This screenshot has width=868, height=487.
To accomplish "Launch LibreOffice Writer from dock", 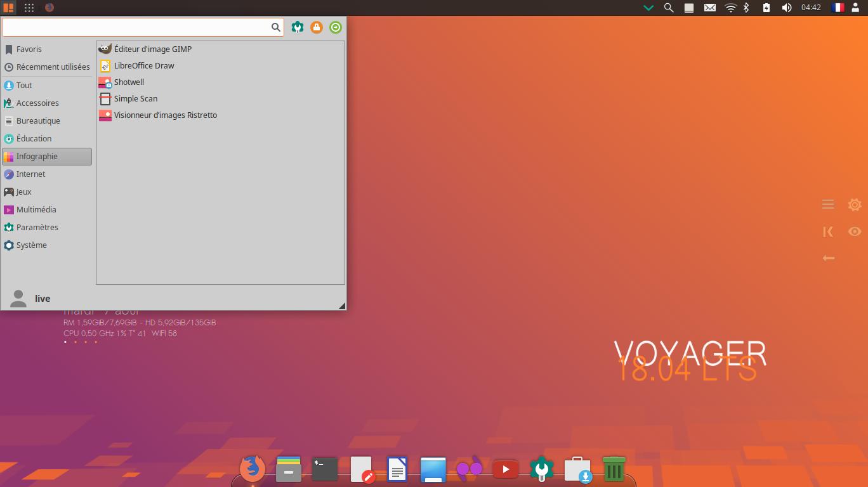I will 397,469.
